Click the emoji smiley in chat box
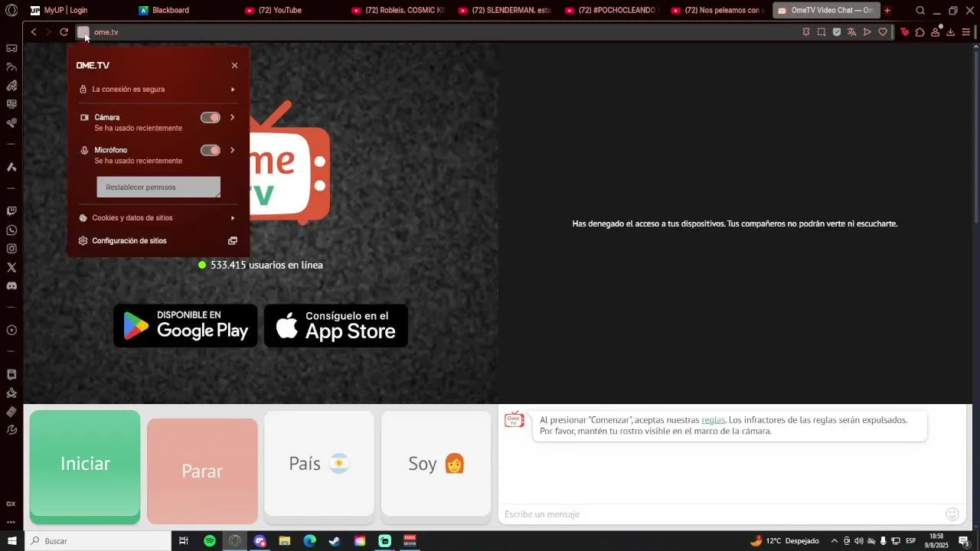The image size is (980, 551). [952, 514]
